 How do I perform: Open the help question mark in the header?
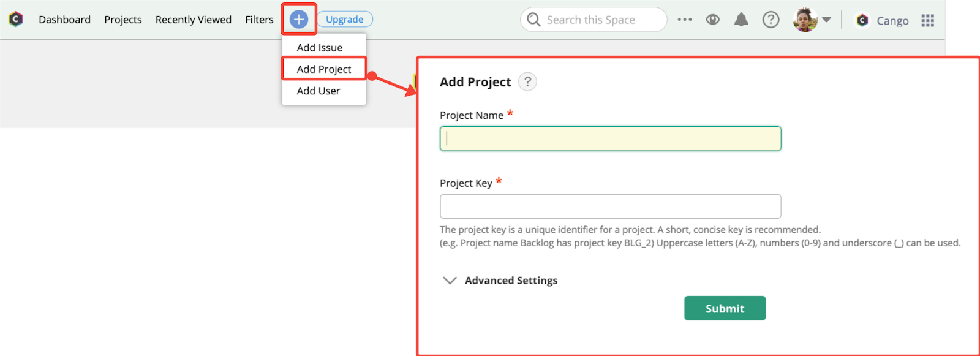tap(771, 20)
